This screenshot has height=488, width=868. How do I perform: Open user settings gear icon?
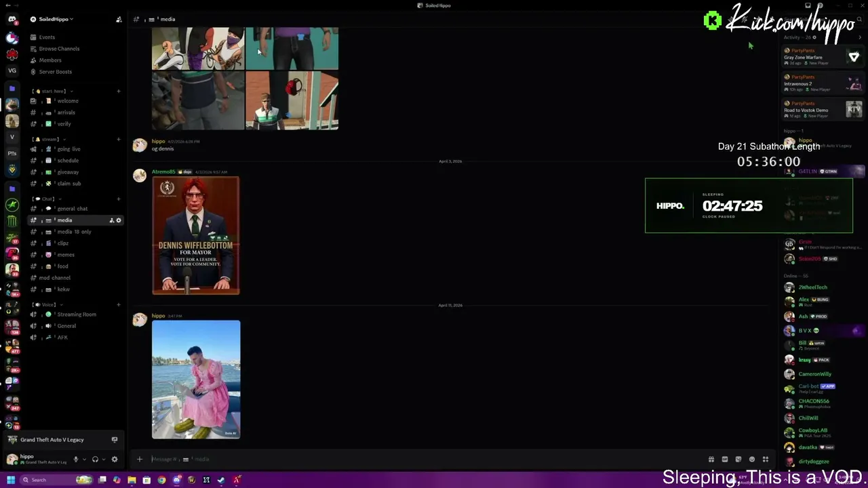[114, 459]
